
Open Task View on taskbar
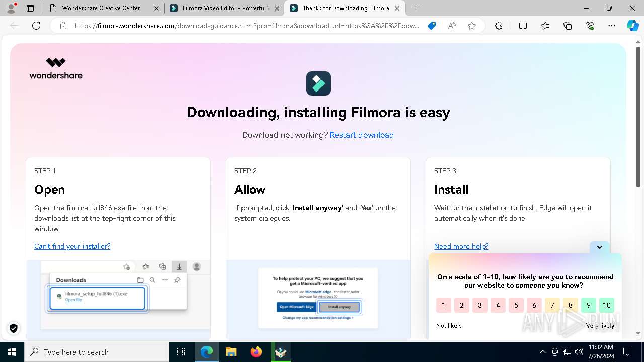181,352
